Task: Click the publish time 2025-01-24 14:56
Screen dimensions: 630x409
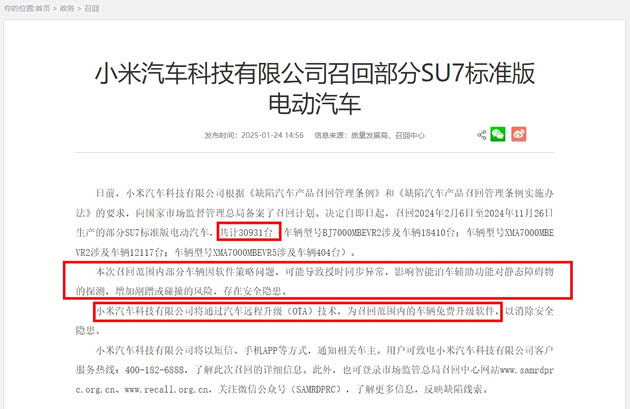Action: pos(272,135)
